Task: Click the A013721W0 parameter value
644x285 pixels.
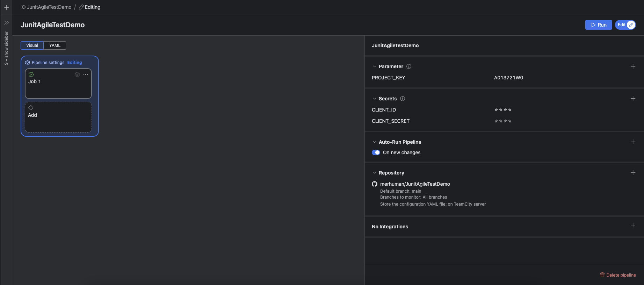Action: (x=508, y=78)
